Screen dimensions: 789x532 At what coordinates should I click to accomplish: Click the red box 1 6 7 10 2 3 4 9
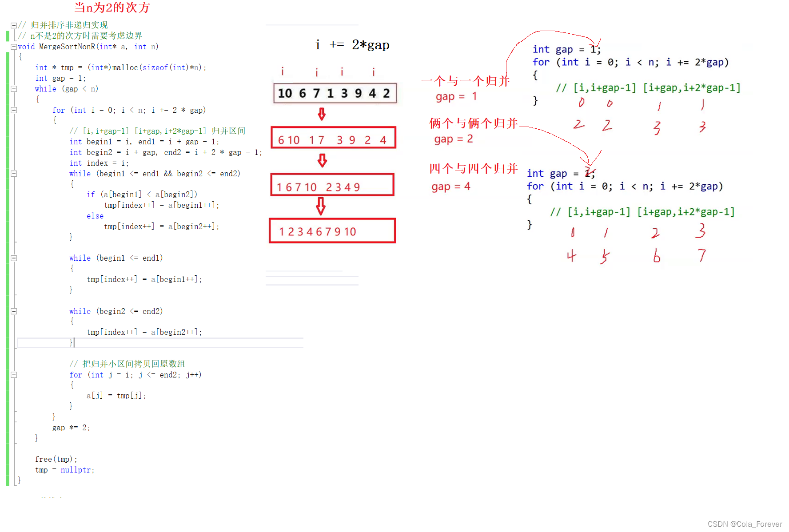click(332, 185)
